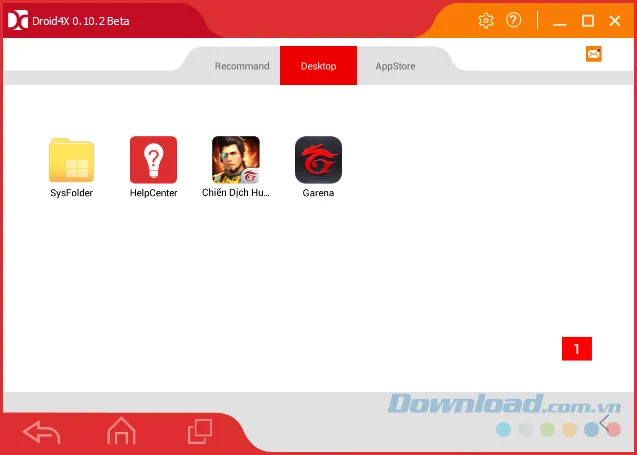
Task: Expand the side panel with the chevron arrow
Action: 604,421
